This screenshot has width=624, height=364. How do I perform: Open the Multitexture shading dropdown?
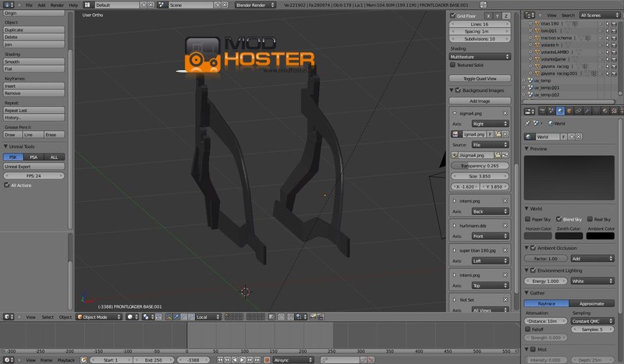click(480, 56)
